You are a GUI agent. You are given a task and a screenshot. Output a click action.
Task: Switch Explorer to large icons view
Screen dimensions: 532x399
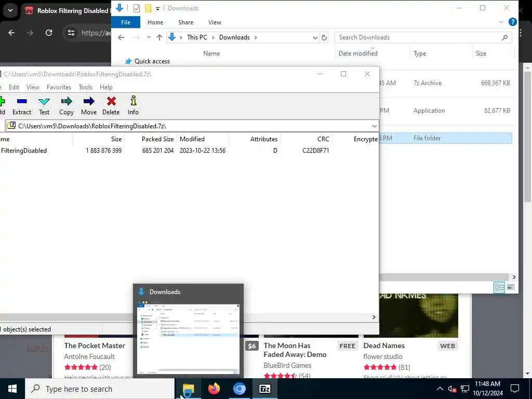coord(511,287)
